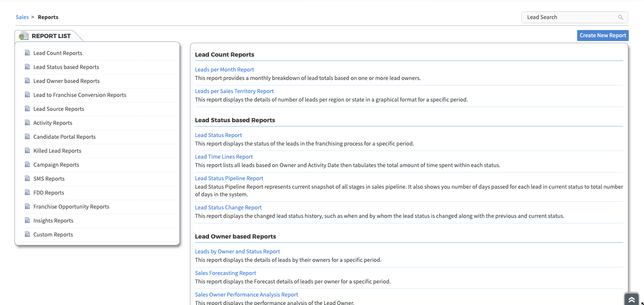Open Campaign Reports from report list
The width and height of the screenshot is (644, 305).
[56, 165]
